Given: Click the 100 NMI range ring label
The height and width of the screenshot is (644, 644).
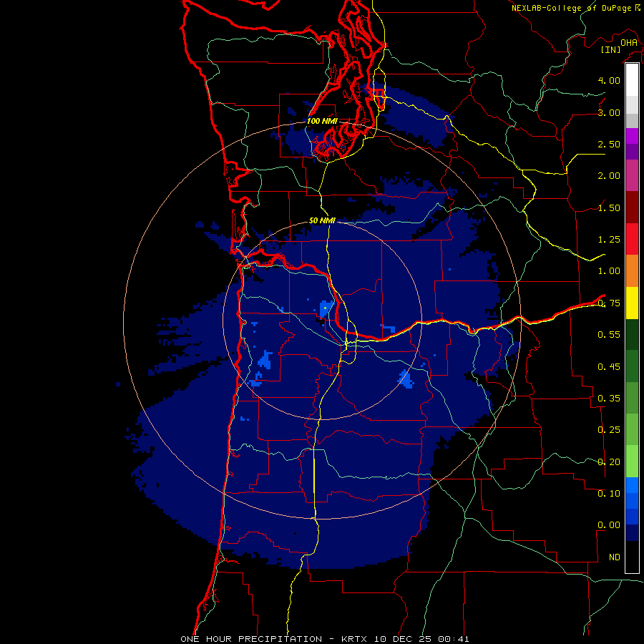Looking at the screenshot, I should point(322,121).
